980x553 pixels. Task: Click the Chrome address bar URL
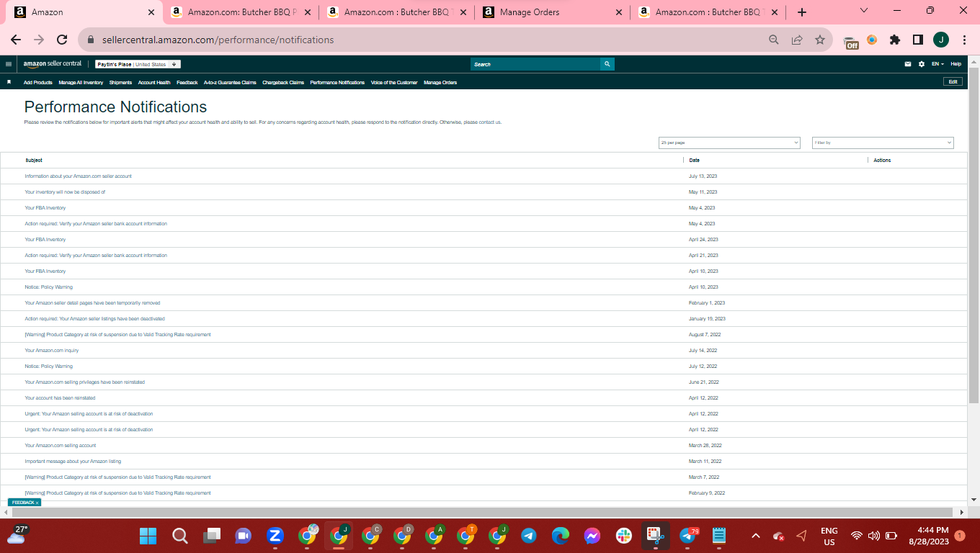[218, 40]
